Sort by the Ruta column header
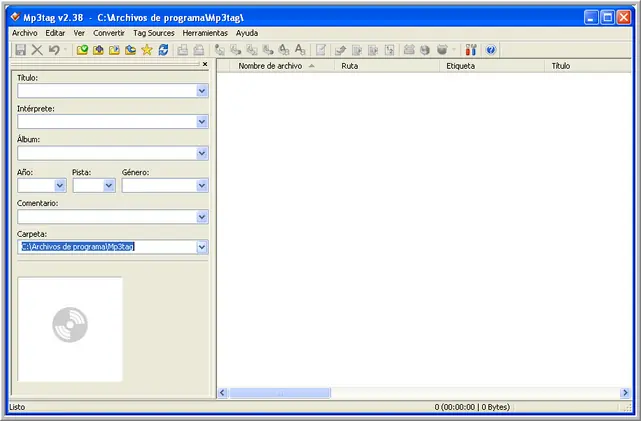This screenshot has height=421, width=641. pyautogui.click(x=387, y=66)
